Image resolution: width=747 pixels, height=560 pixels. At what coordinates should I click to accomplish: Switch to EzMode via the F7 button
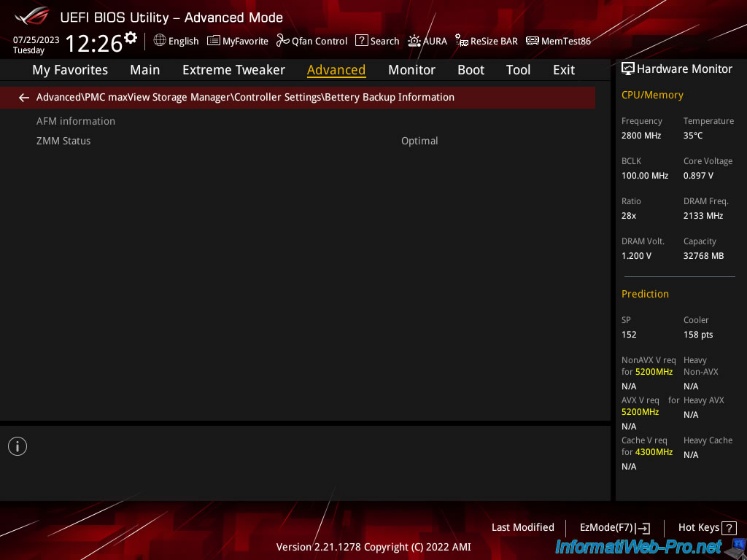[614, 527]
